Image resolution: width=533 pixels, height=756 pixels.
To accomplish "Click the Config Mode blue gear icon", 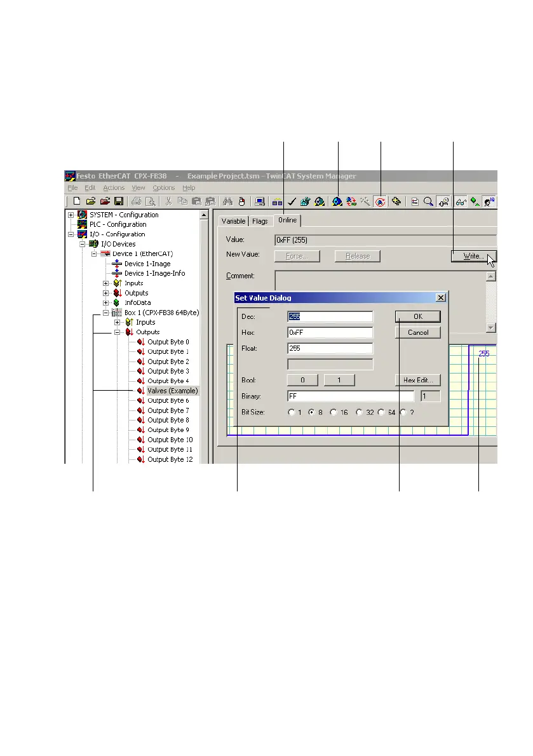I will pos(337,201).
